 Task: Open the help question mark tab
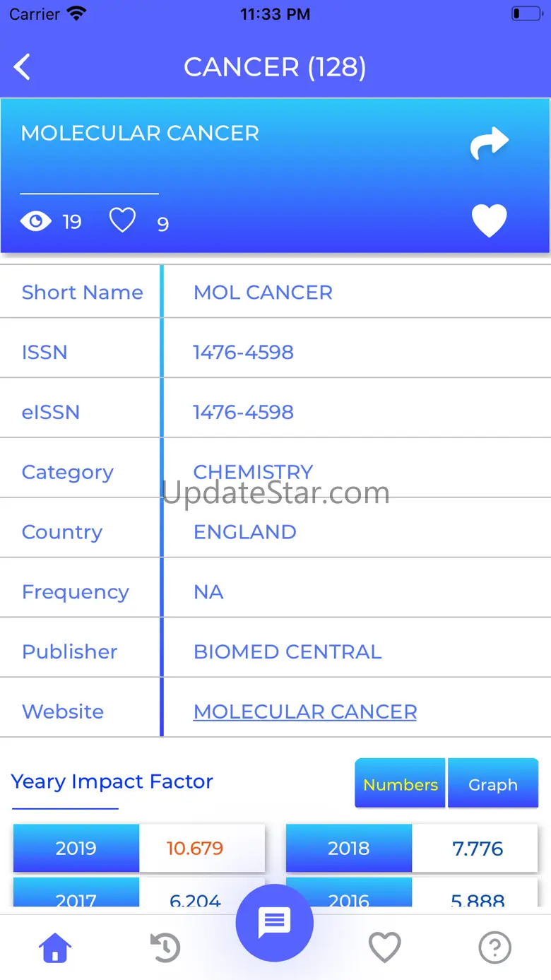pos(494,947)
